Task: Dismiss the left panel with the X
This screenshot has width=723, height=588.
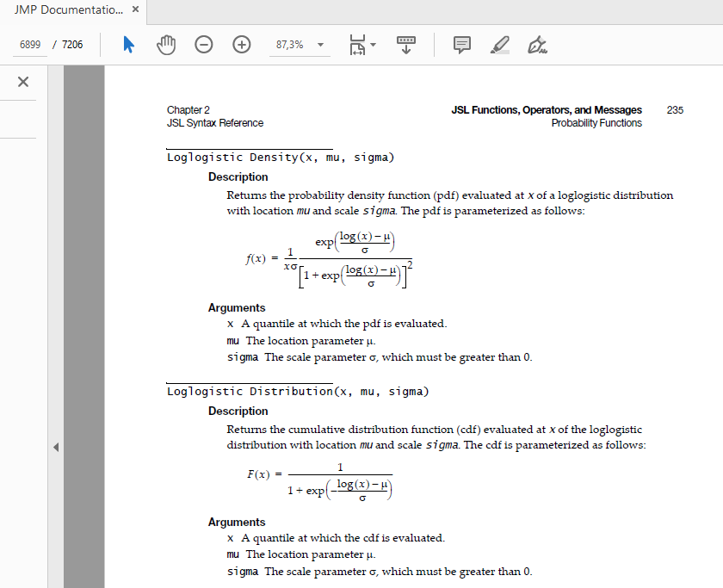Action: [x=22, y=81]
